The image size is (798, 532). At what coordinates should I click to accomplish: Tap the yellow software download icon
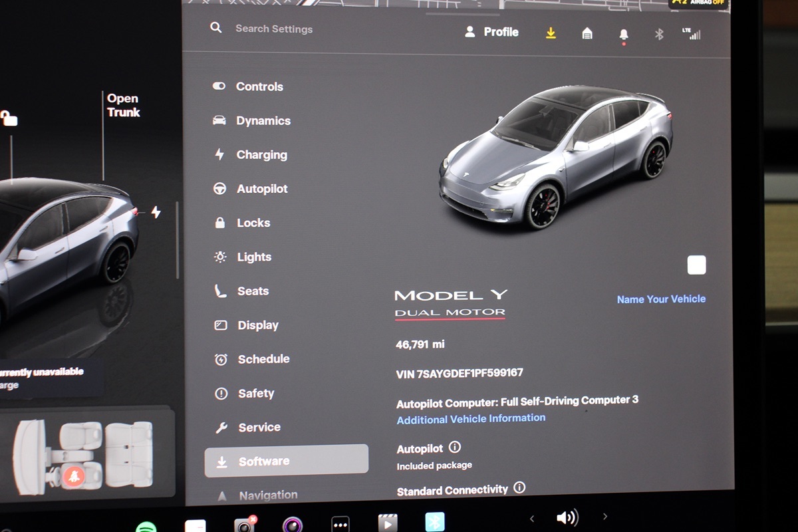coord(551,33)
